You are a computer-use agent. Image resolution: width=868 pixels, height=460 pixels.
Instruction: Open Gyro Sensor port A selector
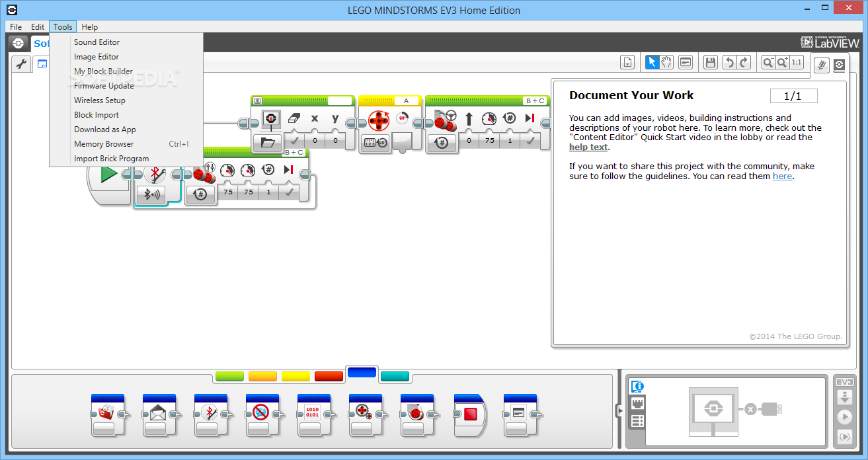click(x=407, y=100)
